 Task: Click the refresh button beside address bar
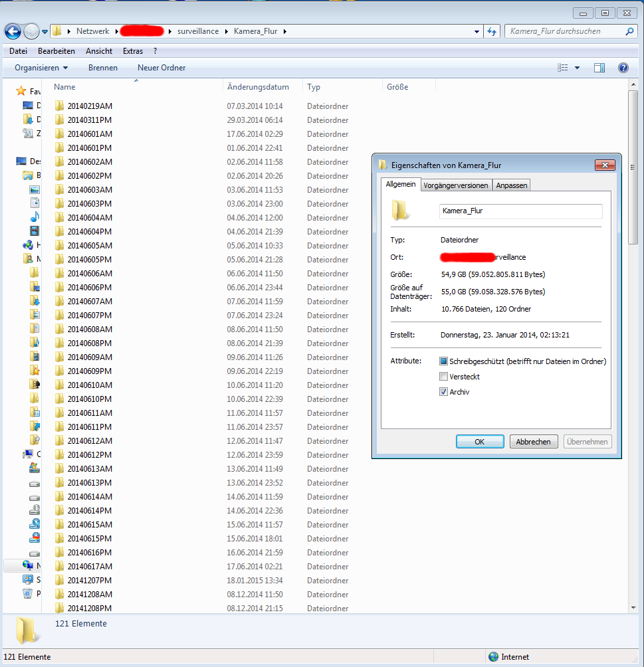coord(492,31)
